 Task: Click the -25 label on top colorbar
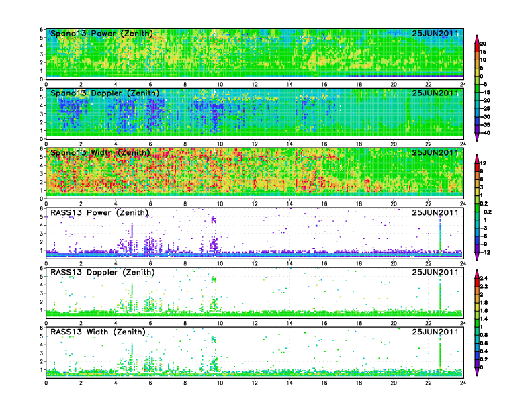[485, 109]
